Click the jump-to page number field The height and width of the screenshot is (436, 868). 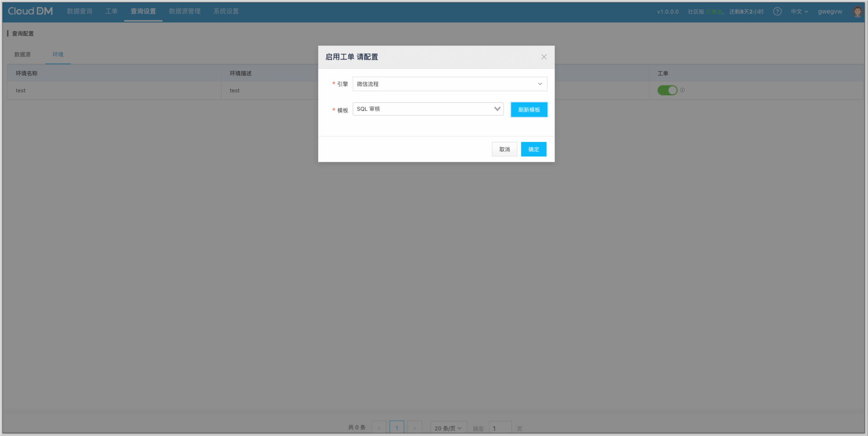[500, 428]
